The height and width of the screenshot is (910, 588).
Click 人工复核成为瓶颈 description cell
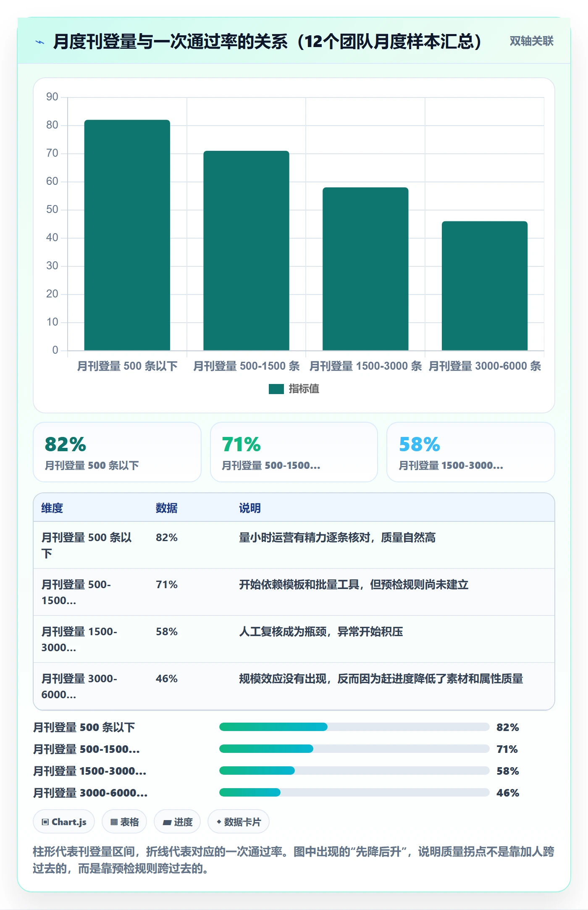point(321,632)
